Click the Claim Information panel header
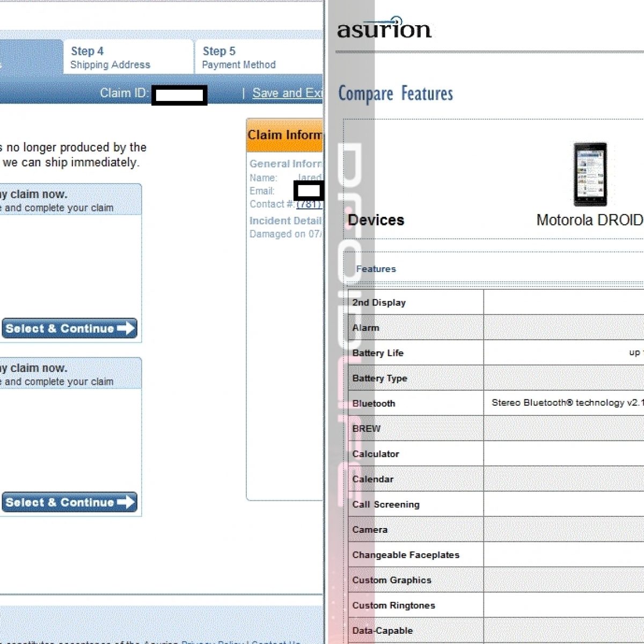The image size is (644, 644). pos(284,135)
